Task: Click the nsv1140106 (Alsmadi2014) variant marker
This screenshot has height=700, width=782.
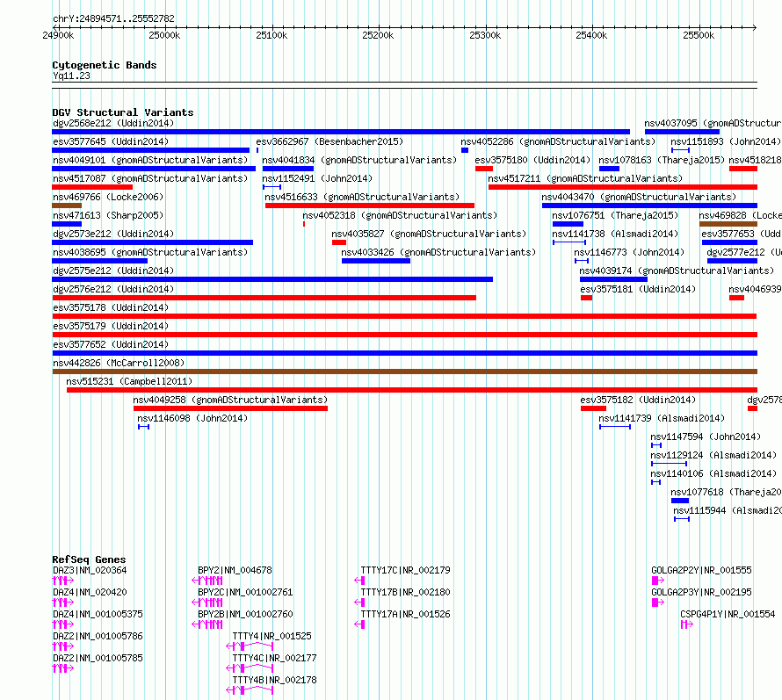Action: tap(655, 482)
